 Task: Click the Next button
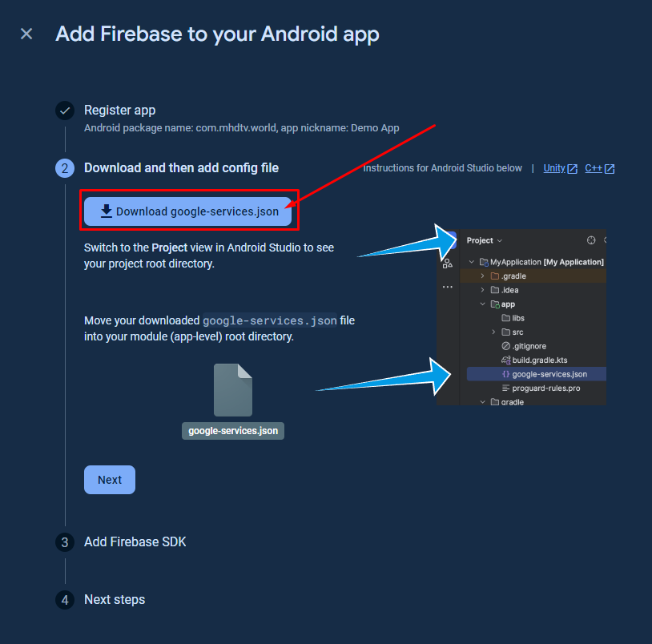(x=110, y=480)
